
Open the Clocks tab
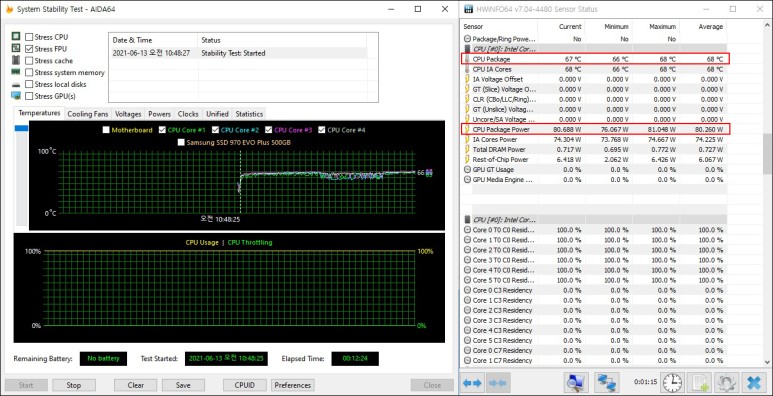click(188, 114)
